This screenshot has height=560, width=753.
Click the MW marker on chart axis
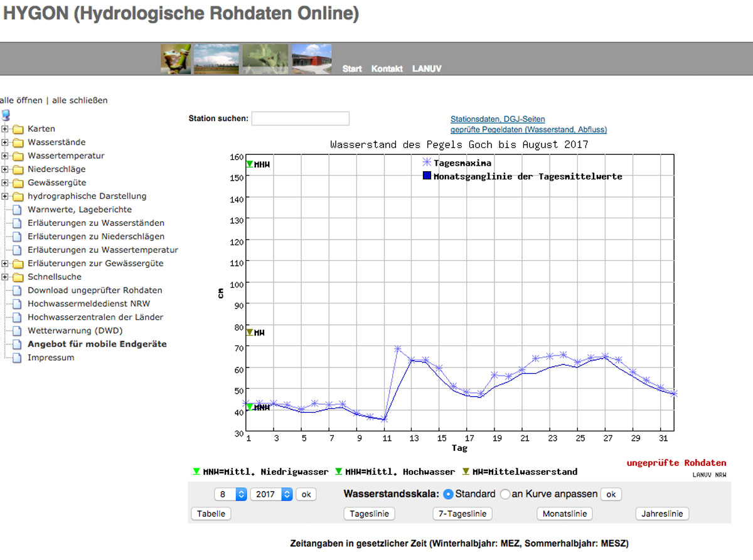point(250,332)
